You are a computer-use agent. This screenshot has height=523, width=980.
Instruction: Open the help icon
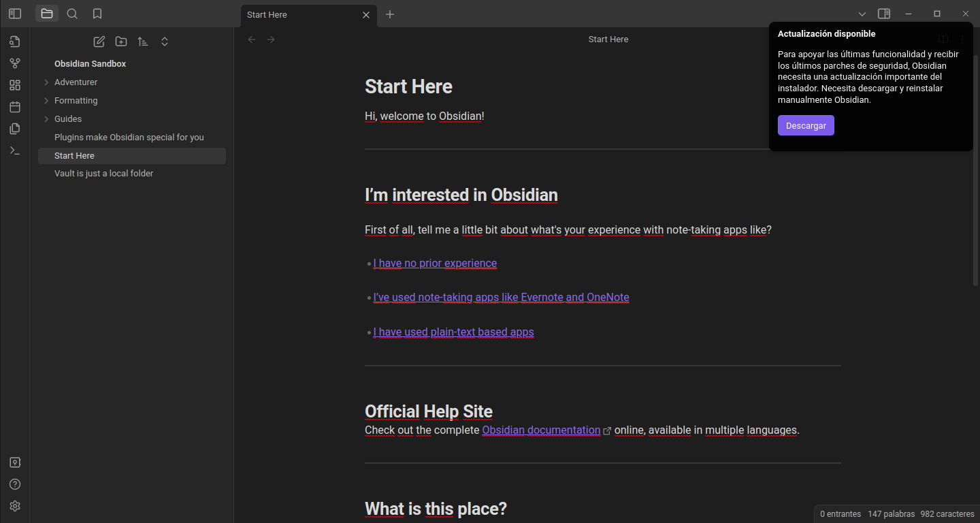click(x=15, y=484)
